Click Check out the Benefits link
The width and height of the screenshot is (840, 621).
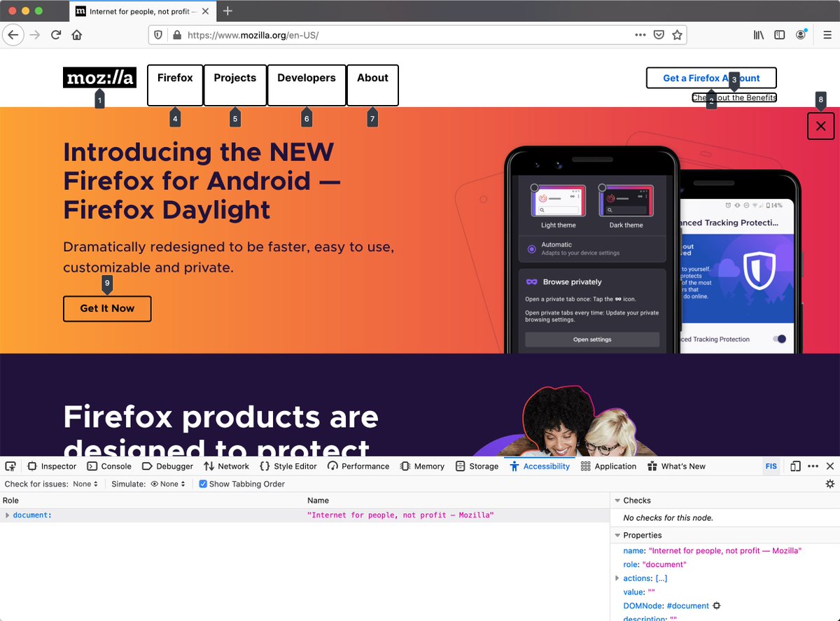[x=734, y=97]
